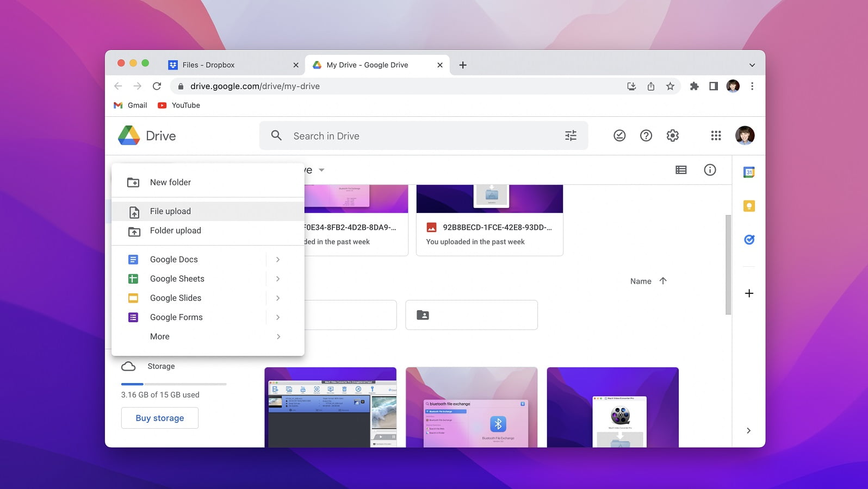Reverse sort direction arrow next to Name
Viewport: 868px width, 489px height.
tap(663, 281)
